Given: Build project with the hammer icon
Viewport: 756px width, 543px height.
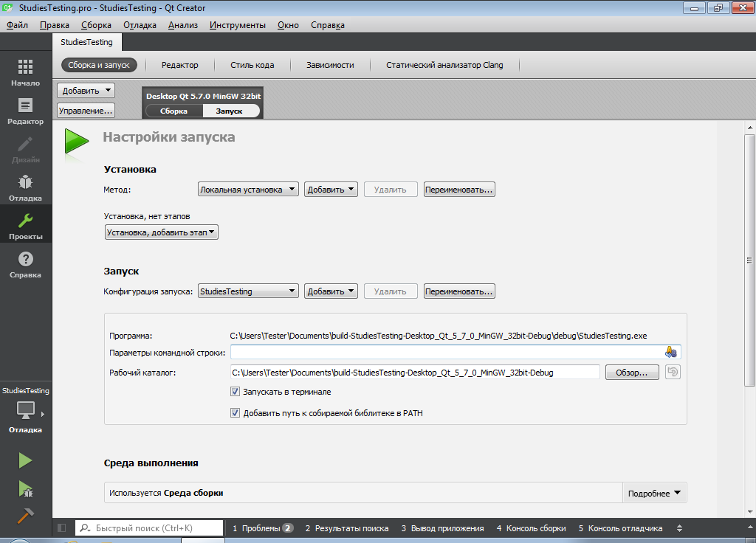Looking at the screenshot, I should 26,515.
